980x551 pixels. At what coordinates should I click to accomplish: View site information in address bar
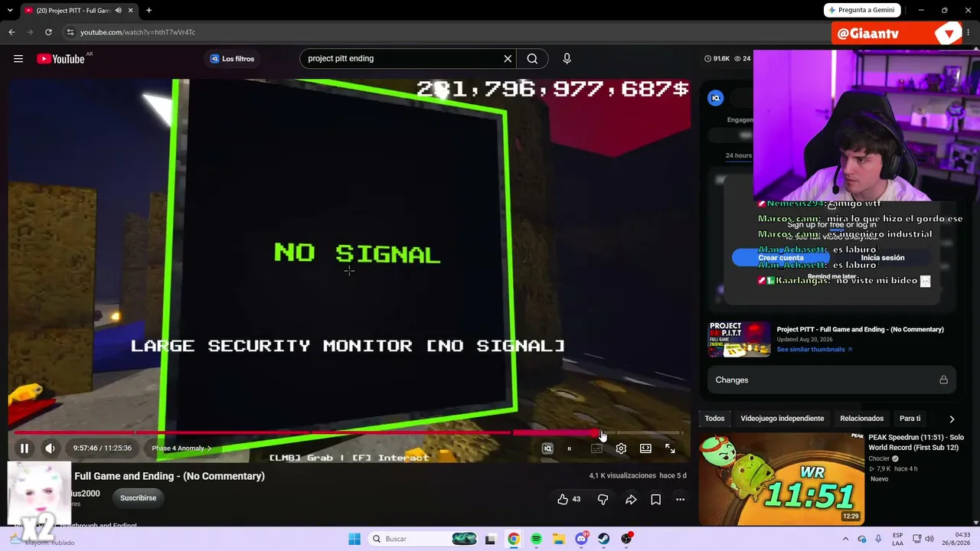[x=70, y=32]
